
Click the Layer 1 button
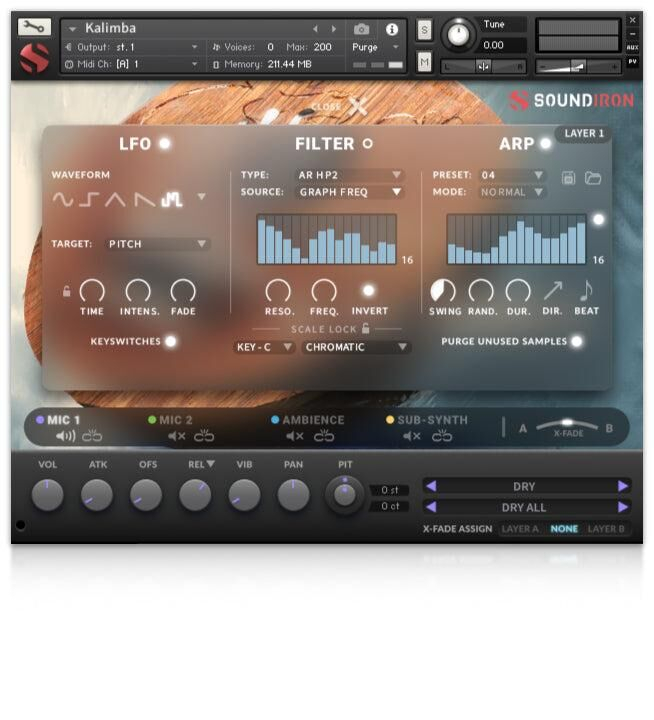[584, 133]
